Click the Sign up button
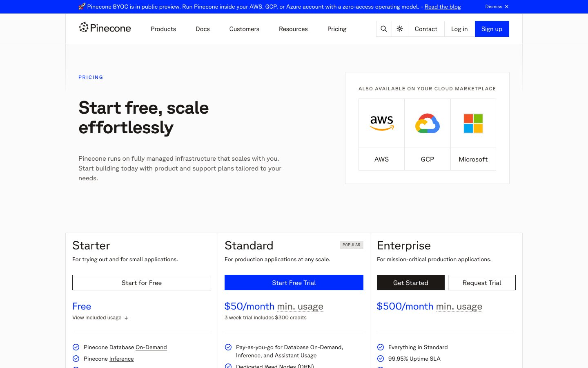Viewport: 588px width, 368px height. point(492,29)
